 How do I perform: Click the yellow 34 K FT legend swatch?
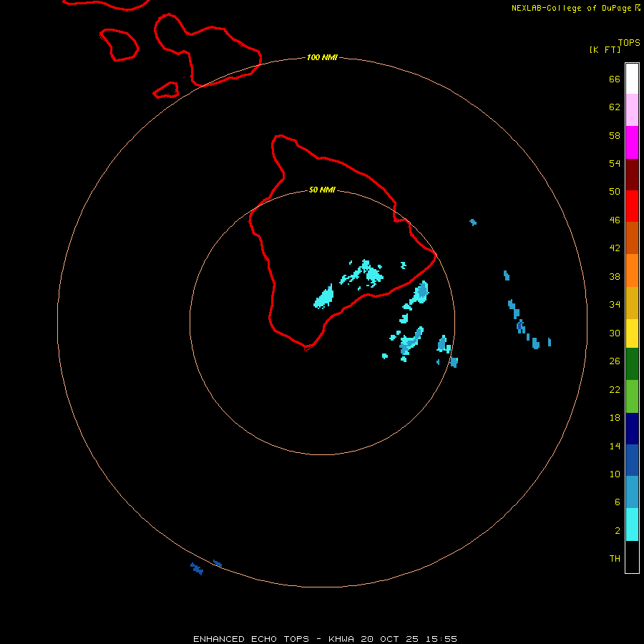[632, 333]
